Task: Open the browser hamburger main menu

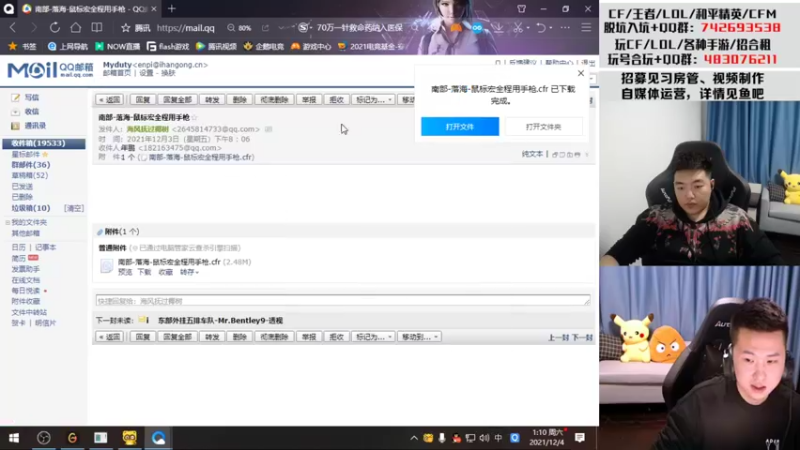Action: [586, 28]
